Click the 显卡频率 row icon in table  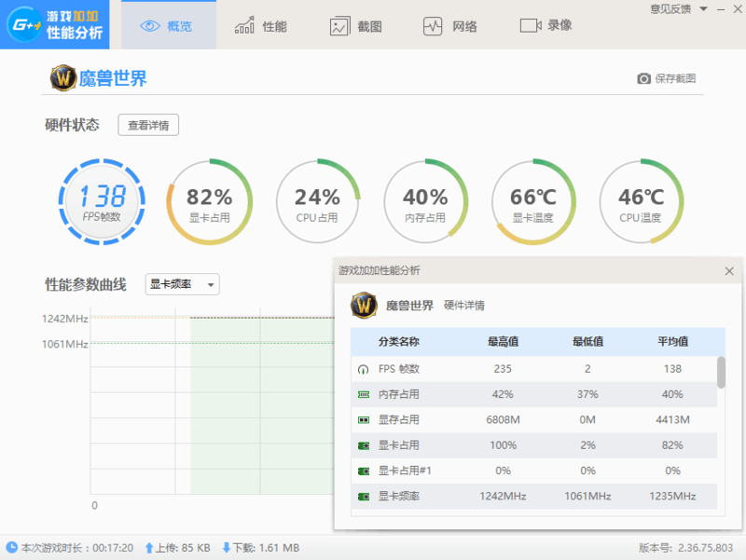tap(363, 497)
